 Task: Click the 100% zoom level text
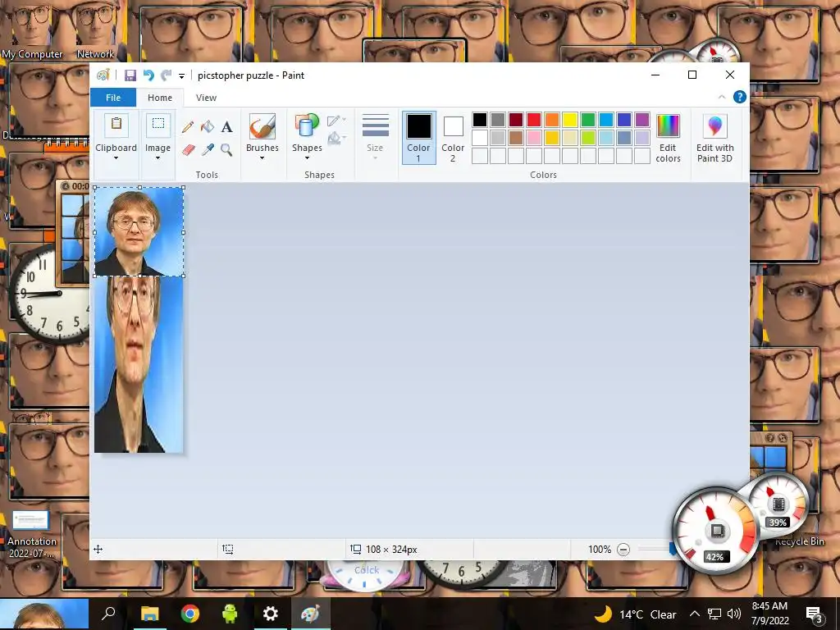tap(600, 549)
